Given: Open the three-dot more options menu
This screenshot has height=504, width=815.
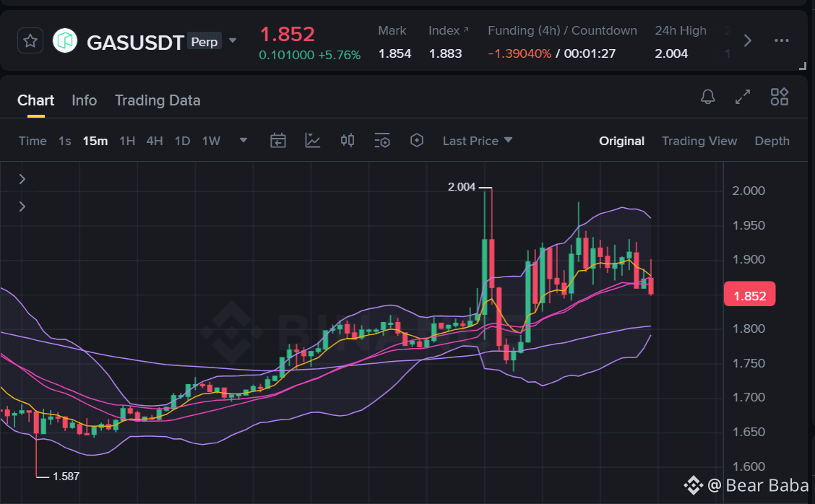Looking at the screenshot, I should click(x=781, y=40).
